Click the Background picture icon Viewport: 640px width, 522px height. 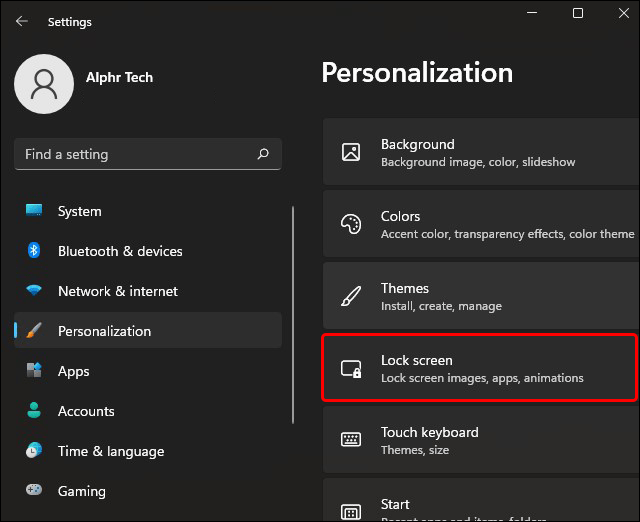pos(351,152)
